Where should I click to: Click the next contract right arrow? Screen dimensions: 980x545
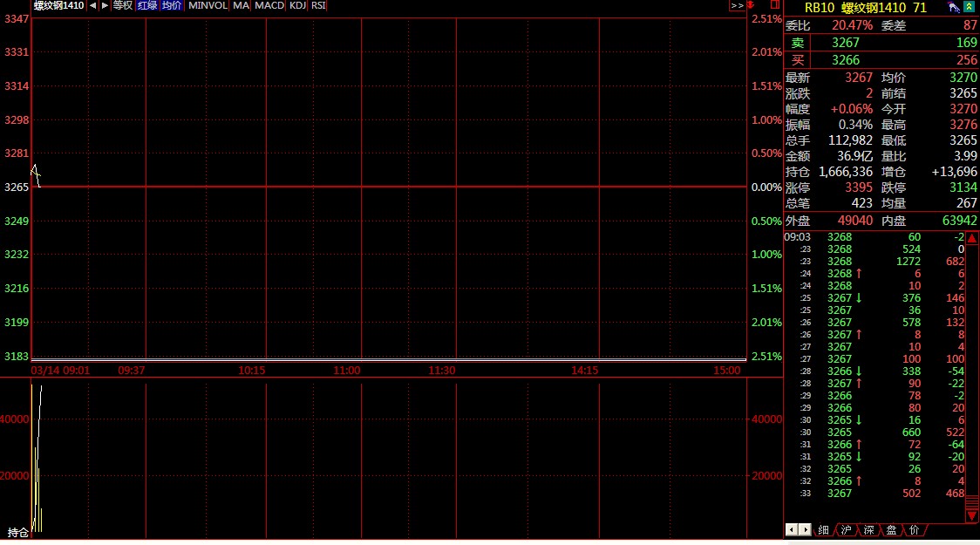pyautogui.click(x=105, y=5)
